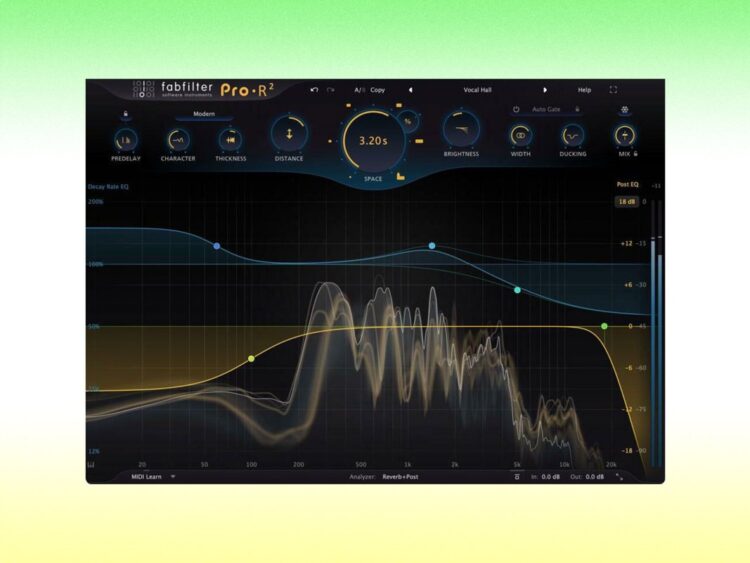The image size is (750, 563).
Task: Select the yellow Post EQ low node
Action: pos(251,358)
